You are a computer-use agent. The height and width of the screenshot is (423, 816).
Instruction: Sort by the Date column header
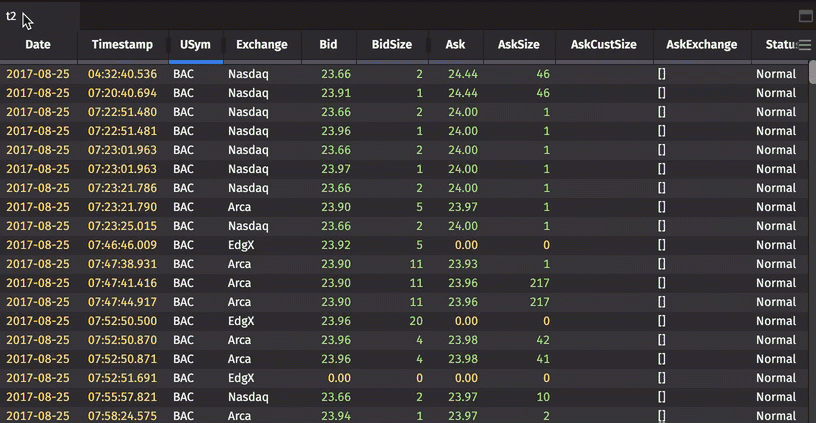point(38,45)
